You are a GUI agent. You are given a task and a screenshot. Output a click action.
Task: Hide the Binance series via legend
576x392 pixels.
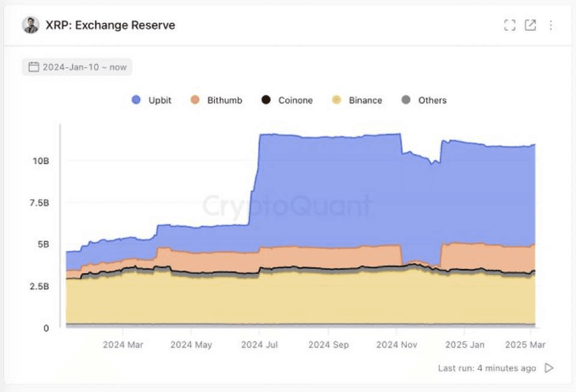pyautogui.click(x=365, y=100)
